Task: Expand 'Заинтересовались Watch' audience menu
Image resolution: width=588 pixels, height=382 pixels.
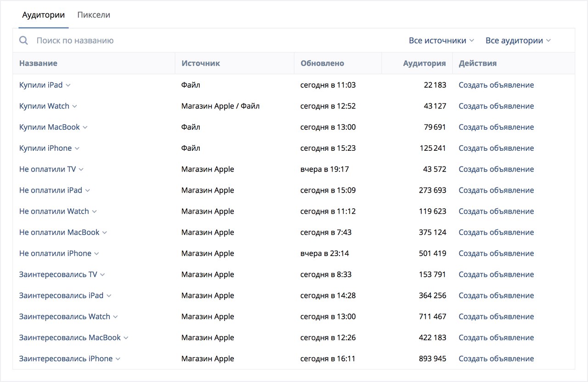Action: pyautogui.click(x=116, y=317)
